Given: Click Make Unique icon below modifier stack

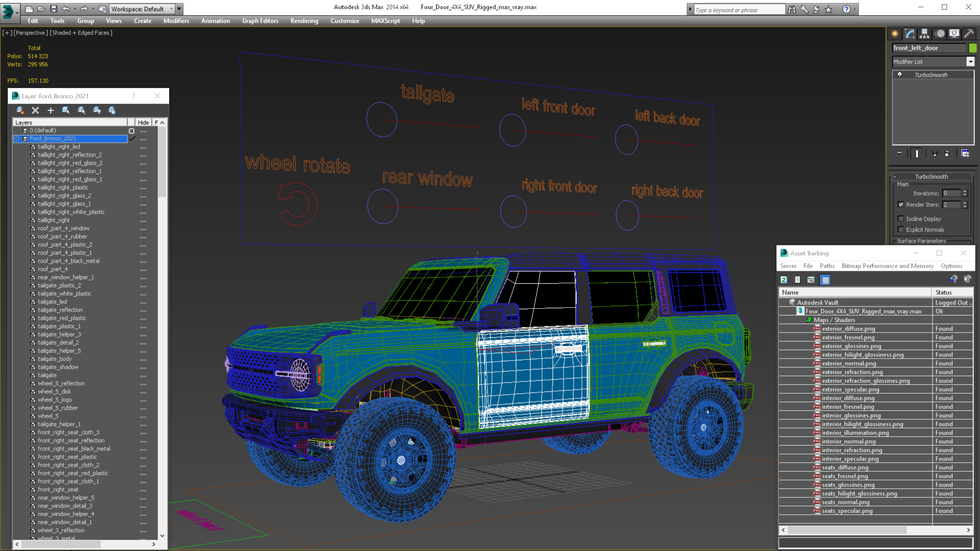Looking at the screenshot, I should (x=934, y=154).
